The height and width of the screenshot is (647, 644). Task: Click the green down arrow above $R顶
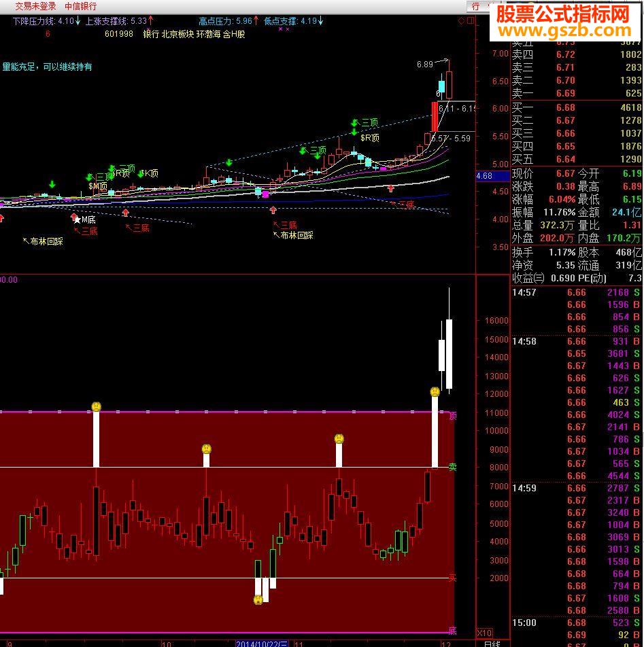(354, 132)
